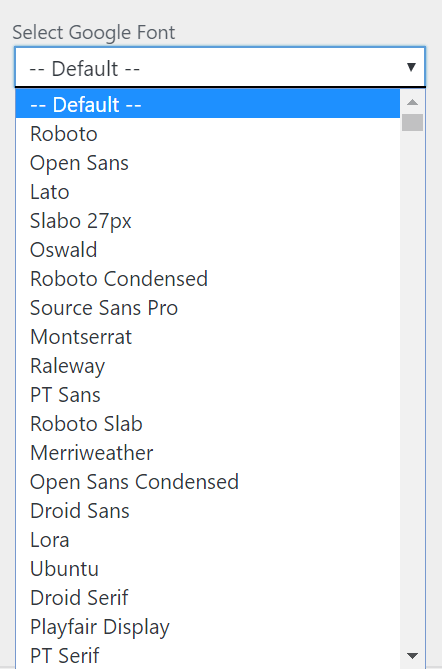Select the -- Default -- highlighted option
This screenshot has height=669, width=442.
208,105
